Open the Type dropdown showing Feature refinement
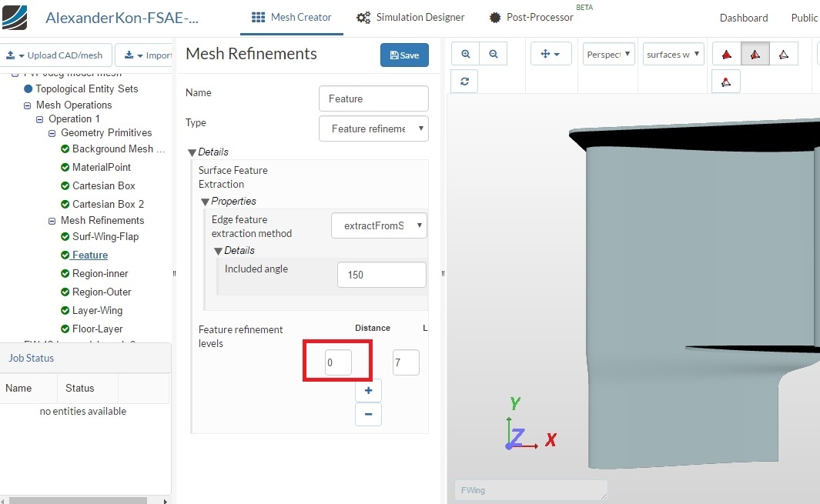Image resolution: width=820 pixels, height=504 pixels. (373, 129)
